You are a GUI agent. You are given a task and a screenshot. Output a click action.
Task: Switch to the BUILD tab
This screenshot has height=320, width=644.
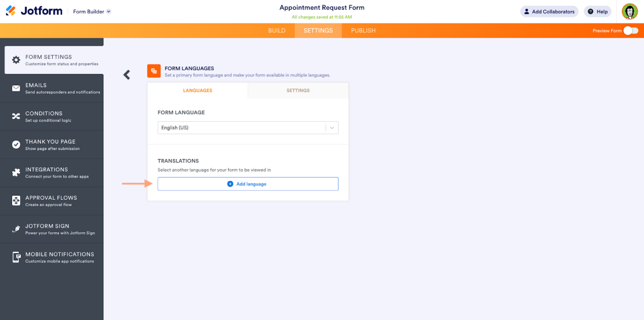click(x=277, y=30)
